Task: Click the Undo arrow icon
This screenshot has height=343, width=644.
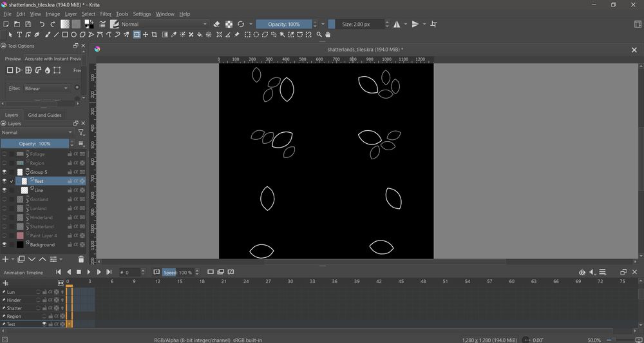Action: [x=42, y=24]
